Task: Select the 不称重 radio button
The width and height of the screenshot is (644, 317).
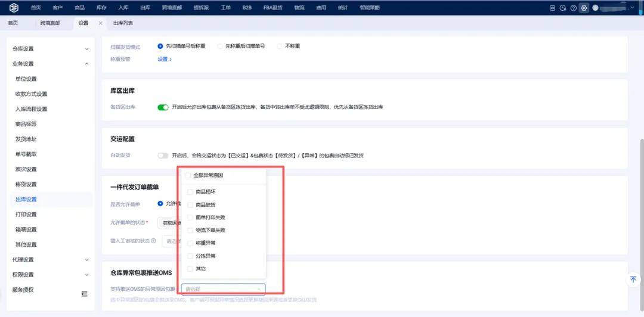Action: click(x=280, y=46)
